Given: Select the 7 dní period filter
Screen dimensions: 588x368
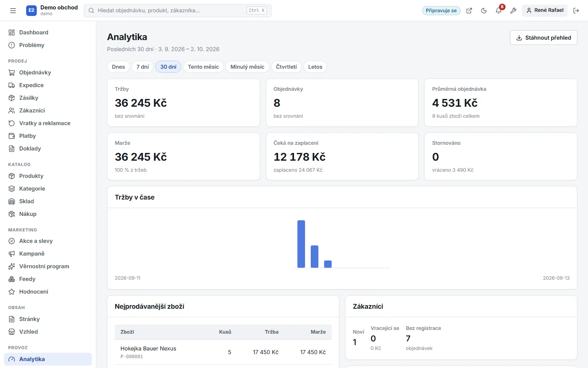Looking at the screenshot, I should pyautogui.click(x=143, y=67).
